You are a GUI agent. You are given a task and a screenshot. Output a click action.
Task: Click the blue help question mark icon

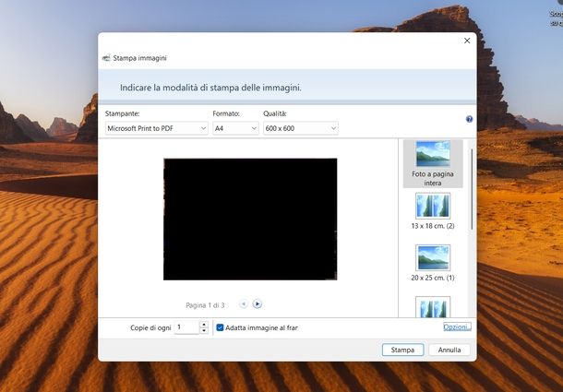(469, 120)
